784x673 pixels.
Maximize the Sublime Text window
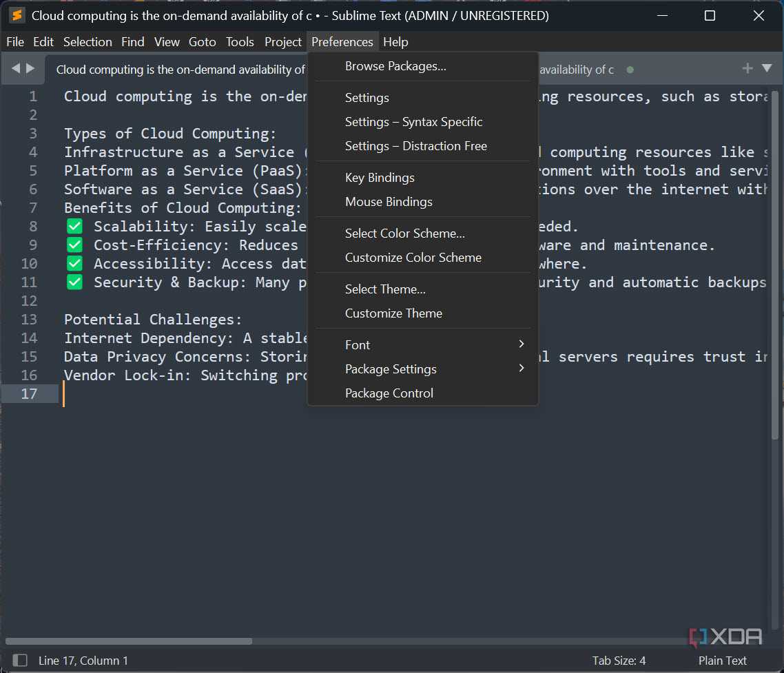coord(710,16)
